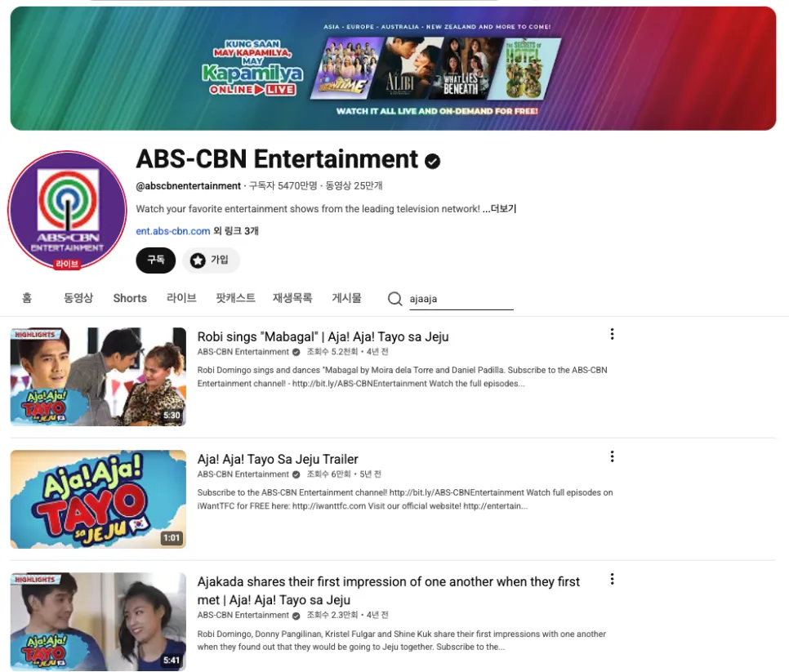Click the channel search magnifier icon
Screen dimensions: 789x672
pos(394,299)
